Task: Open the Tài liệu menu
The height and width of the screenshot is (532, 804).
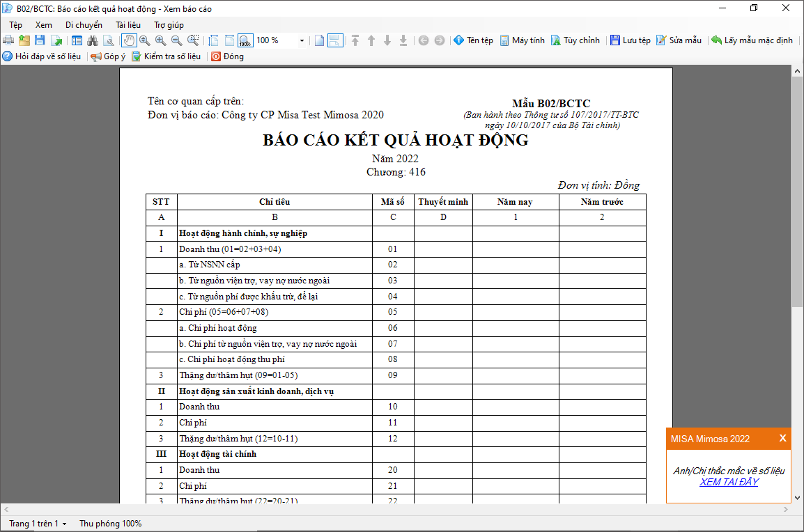Action: [x=128, y=25]
